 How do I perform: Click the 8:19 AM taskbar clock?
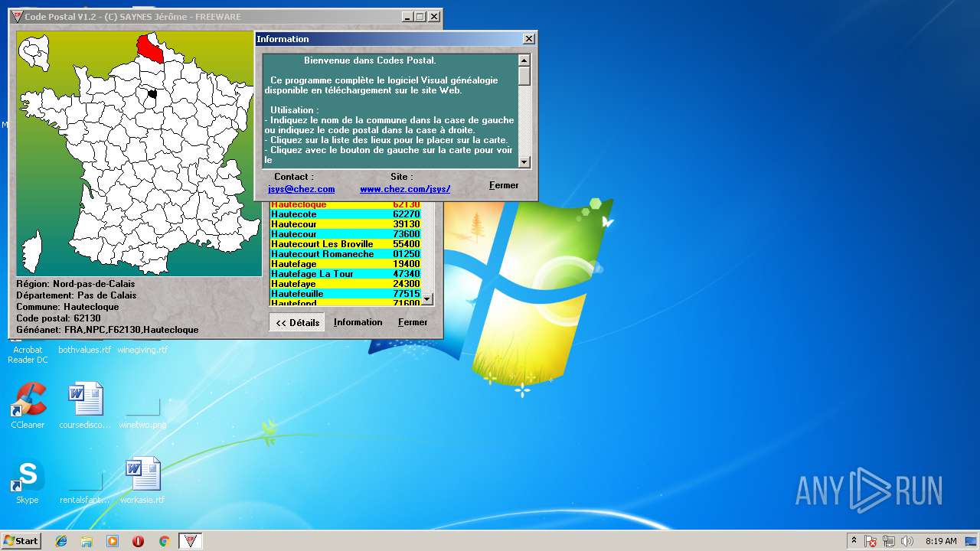940,541
